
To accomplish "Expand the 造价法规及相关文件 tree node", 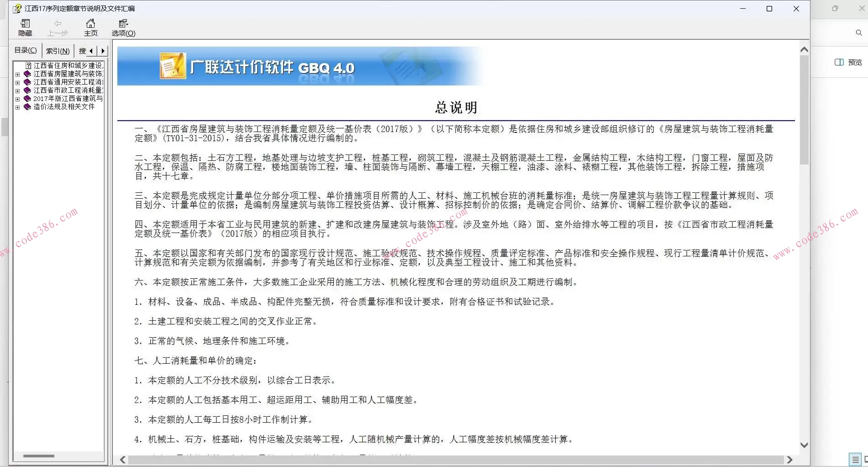I will point(17,107).
